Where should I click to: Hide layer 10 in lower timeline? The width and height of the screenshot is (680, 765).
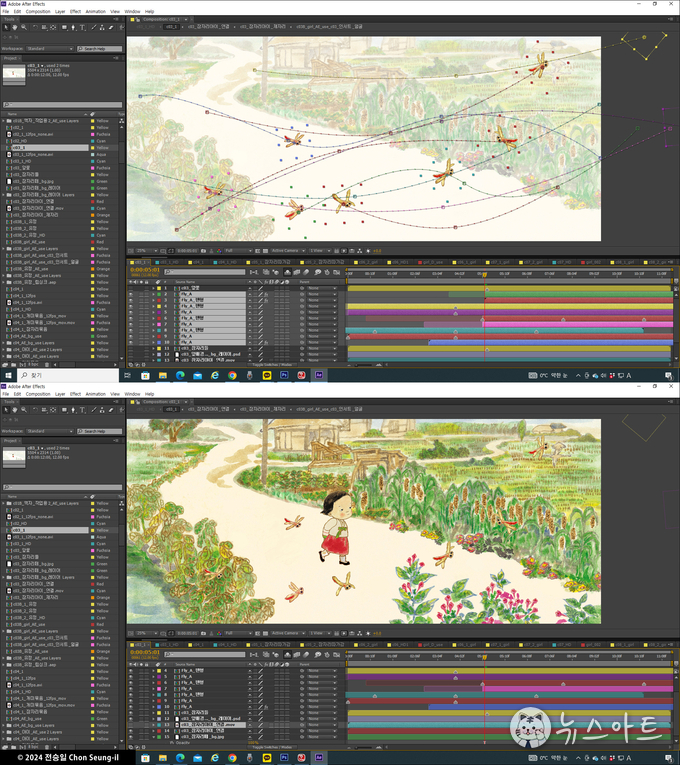coord(131,706)
